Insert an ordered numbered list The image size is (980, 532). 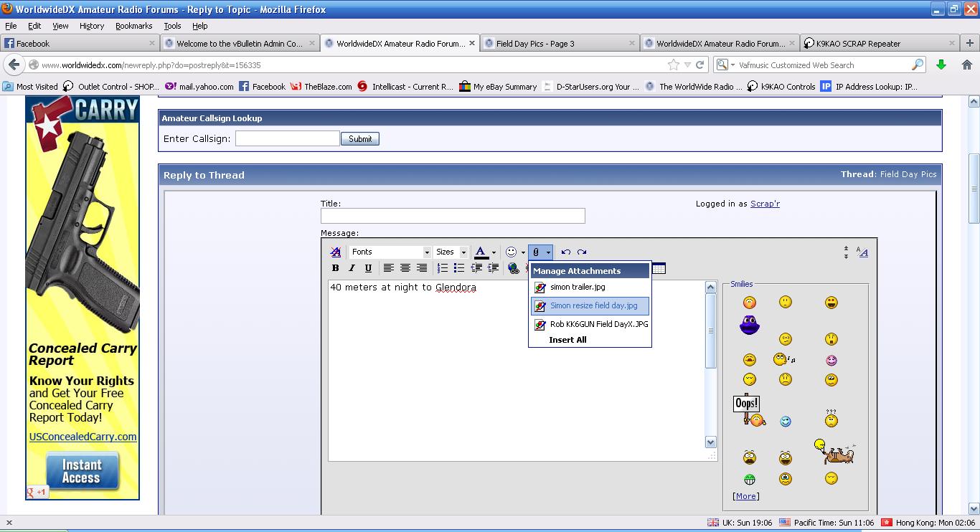pos(443,268)
